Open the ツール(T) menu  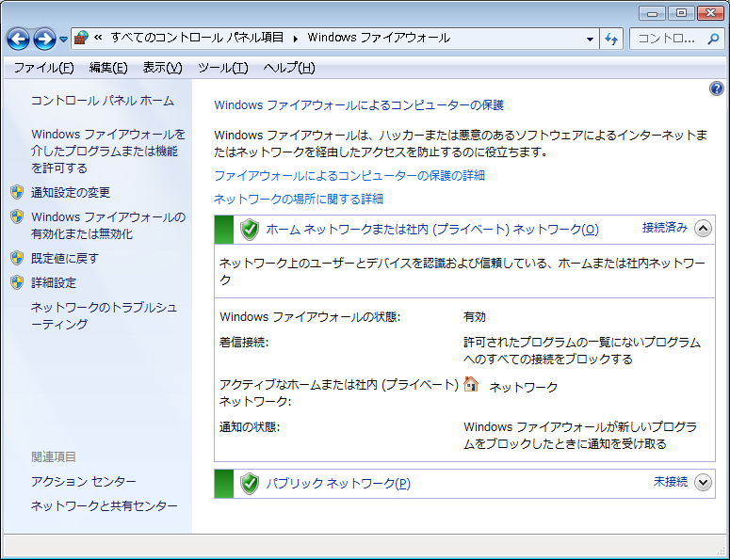(x=222, y=68)
